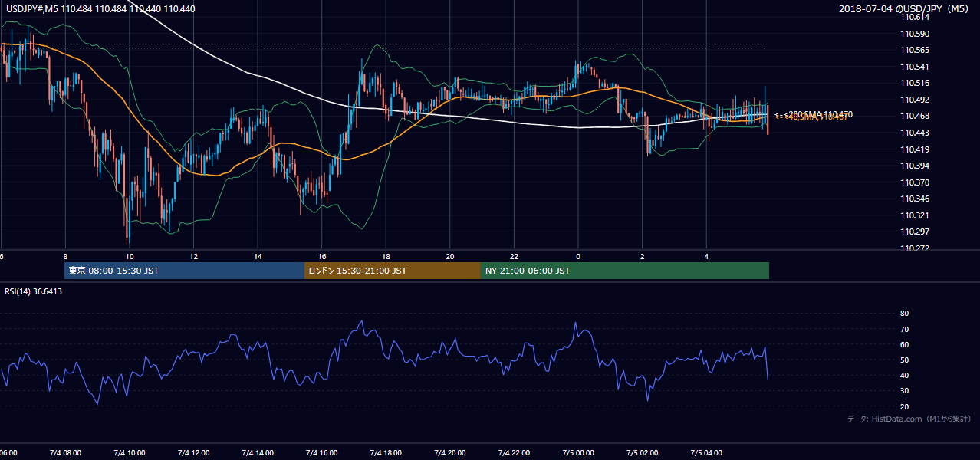
Task: Select the 東京 08:00-15:30 JST session bar
Action: click(184, 271)
